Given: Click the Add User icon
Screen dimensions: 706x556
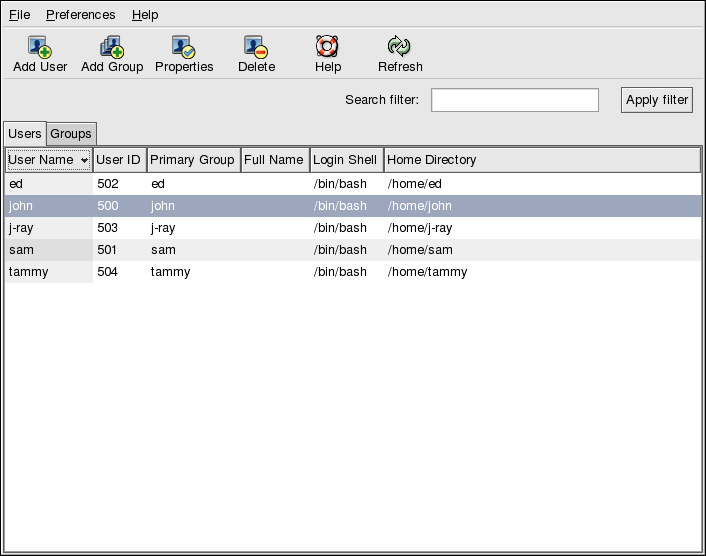Looking at the screenshot, I should tap(40, 47).
